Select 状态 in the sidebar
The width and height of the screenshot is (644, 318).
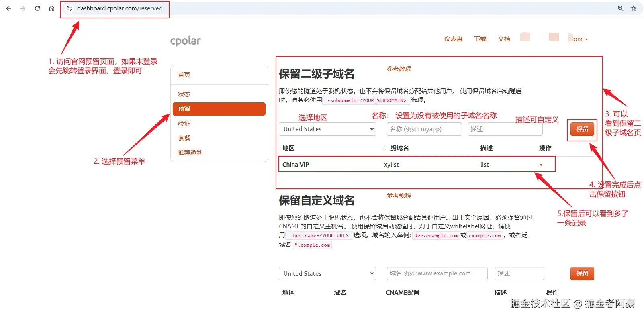click(184, 94)
